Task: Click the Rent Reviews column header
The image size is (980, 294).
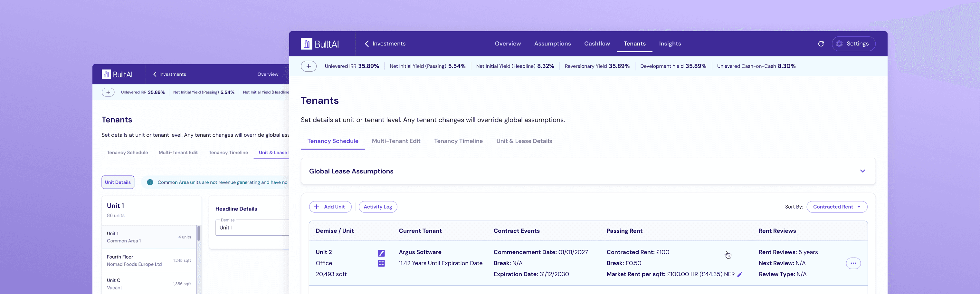Action: [777, 231]
